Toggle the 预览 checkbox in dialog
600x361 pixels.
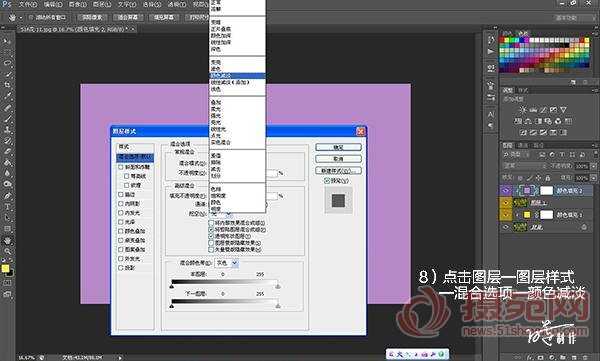(x=327, y=181)
